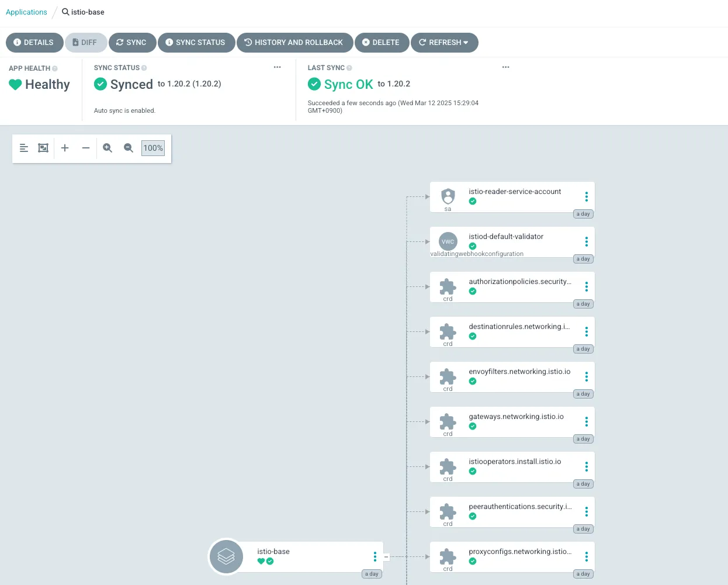This screenshot has height=585, width=728.
Task: Click the envoyfilters.networking.istio.io resource name
Action: click(519, 372)
